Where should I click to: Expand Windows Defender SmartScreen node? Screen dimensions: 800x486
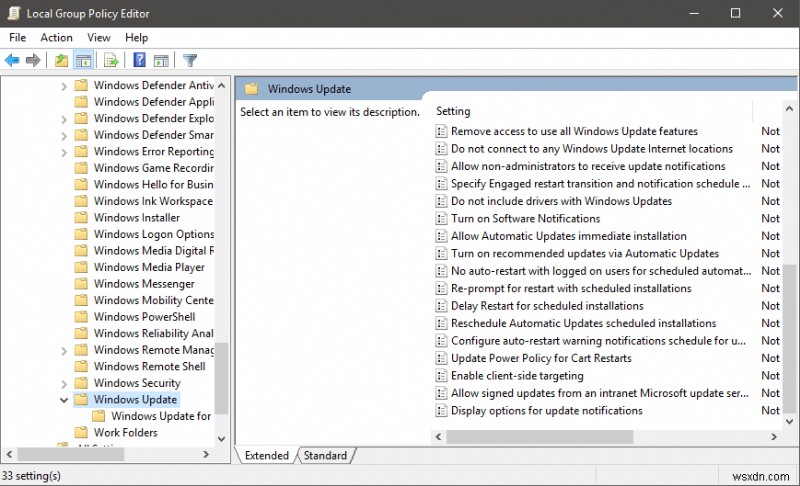(64, 136)
